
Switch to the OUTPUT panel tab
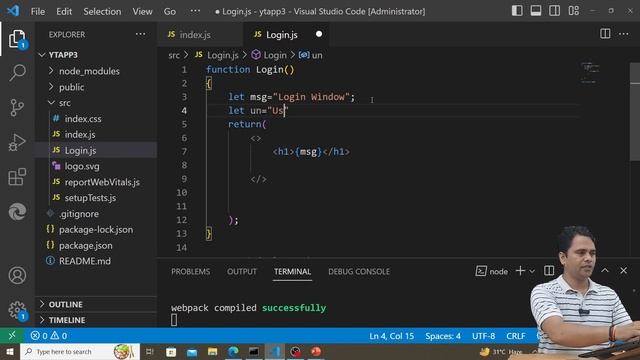click(x=242, y=272)
